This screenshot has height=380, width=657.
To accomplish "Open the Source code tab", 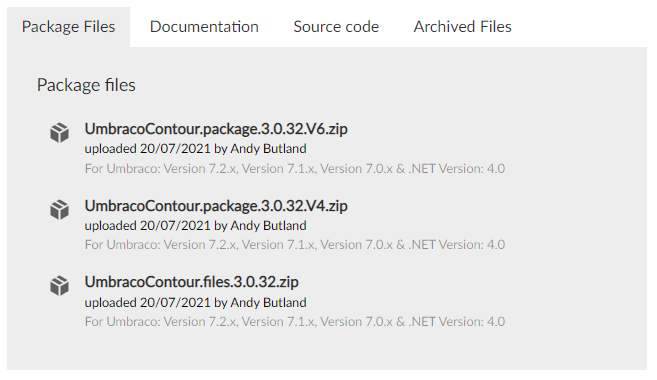I will pyautogui.click(x=336, y=27).
